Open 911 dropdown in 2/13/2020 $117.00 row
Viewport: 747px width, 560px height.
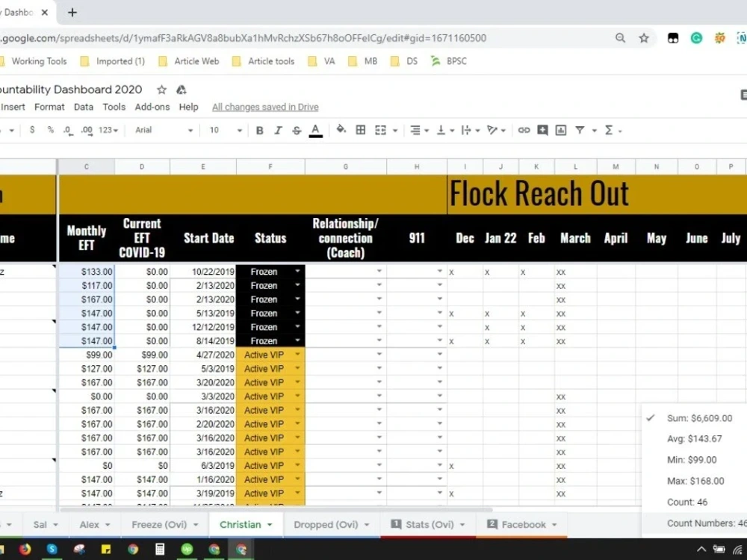coord(439,285)
